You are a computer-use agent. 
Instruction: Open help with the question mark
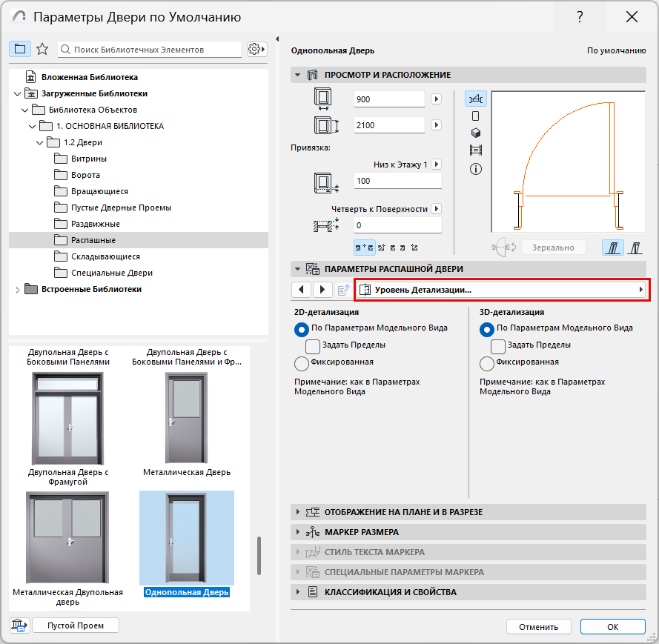580,17
